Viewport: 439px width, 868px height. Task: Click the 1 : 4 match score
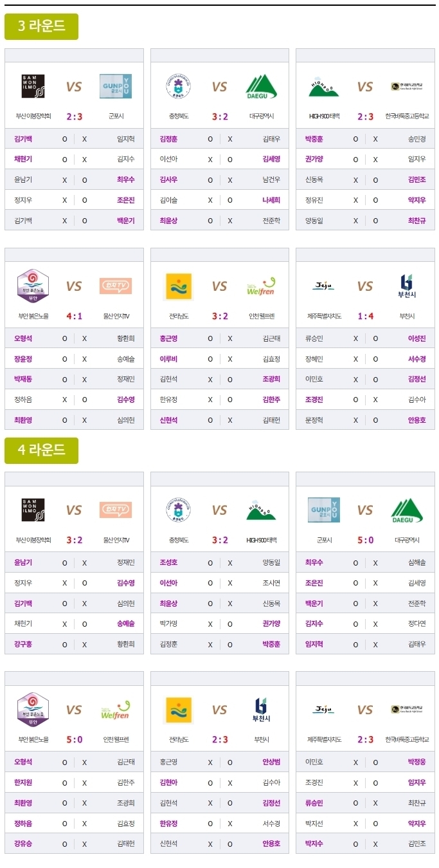click(x=365, y=316)
